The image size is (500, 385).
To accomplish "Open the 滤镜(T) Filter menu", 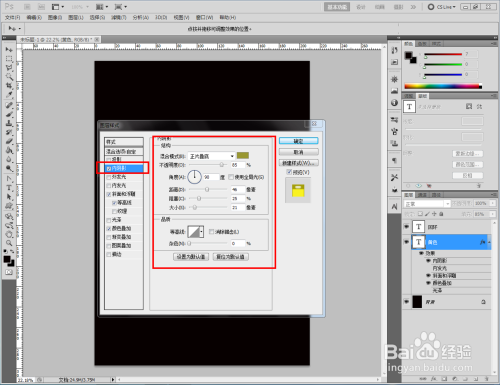I will tap(119, 17).
